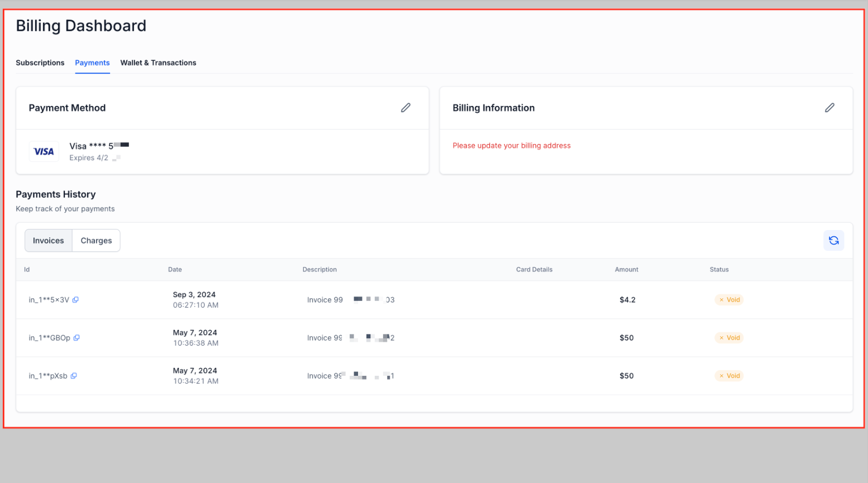
Task: Select the Payments tab
Action: (x=92, y=63)
